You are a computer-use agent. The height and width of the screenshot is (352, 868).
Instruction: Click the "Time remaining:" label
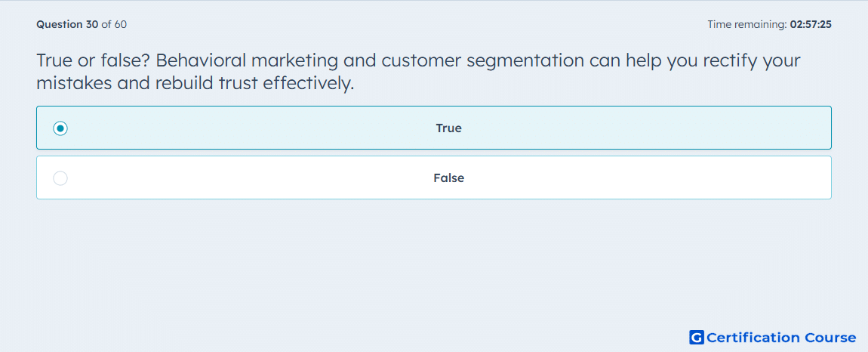747,24
